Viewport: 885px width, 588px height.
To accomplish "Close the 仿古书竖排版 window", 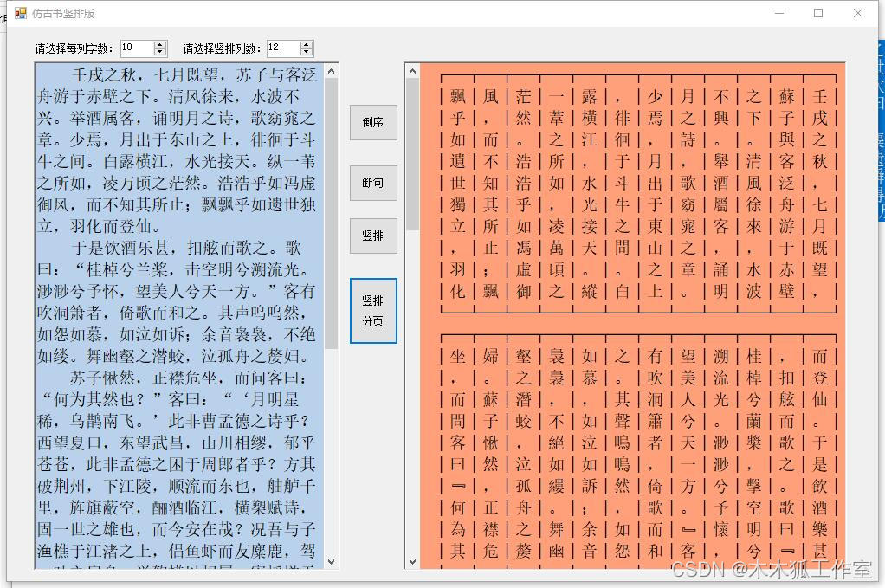I will [x=858, y=13].
